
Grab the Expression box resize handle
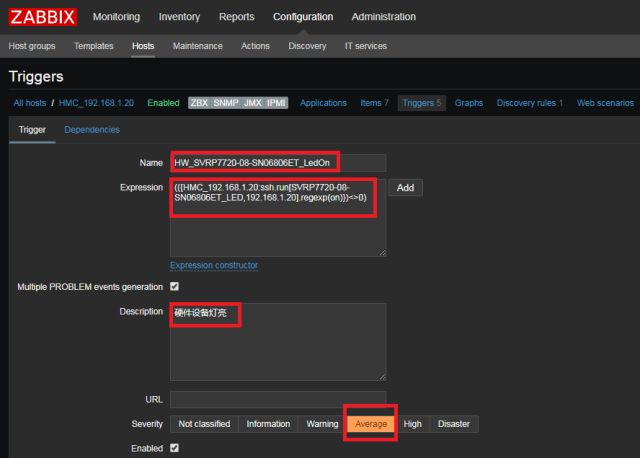pyautogui.click(x=382, y=253)
